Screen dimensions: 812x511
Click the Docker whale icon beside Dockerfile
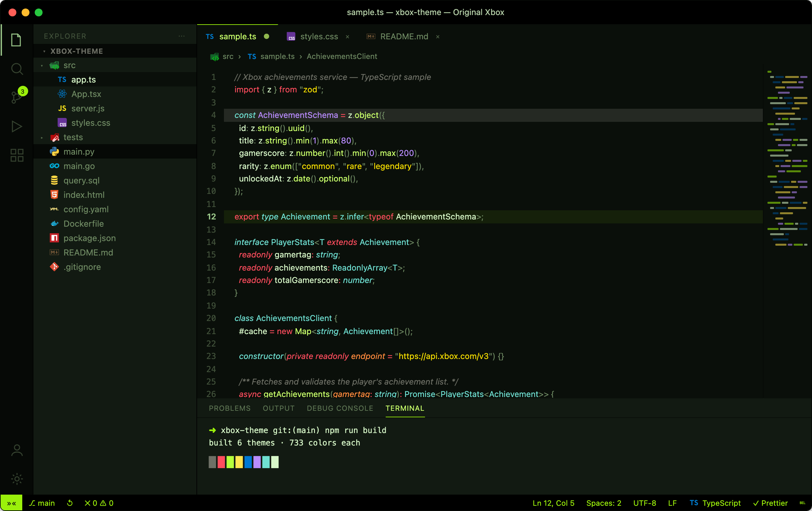tap(54, 224)
